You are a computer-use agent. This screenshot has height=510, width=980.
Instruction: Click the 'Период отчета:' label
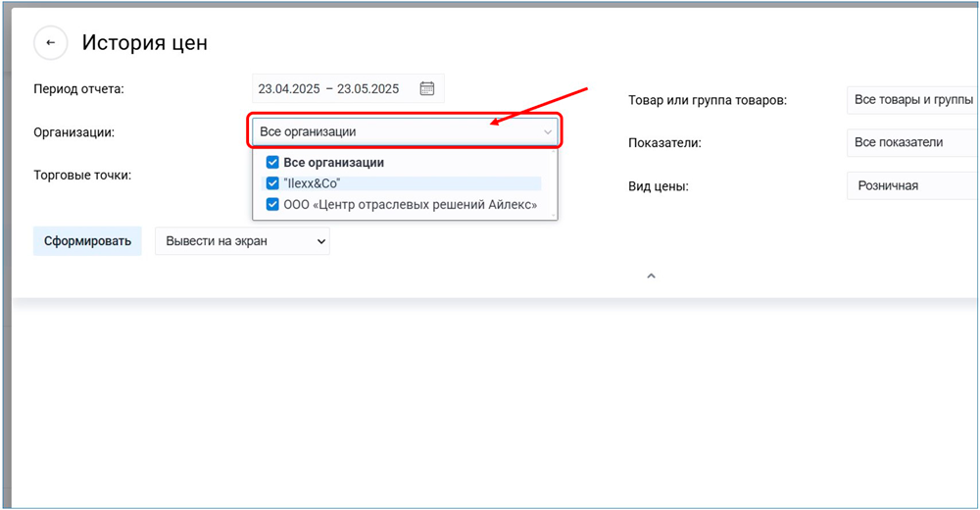click(x=78, y=88)
